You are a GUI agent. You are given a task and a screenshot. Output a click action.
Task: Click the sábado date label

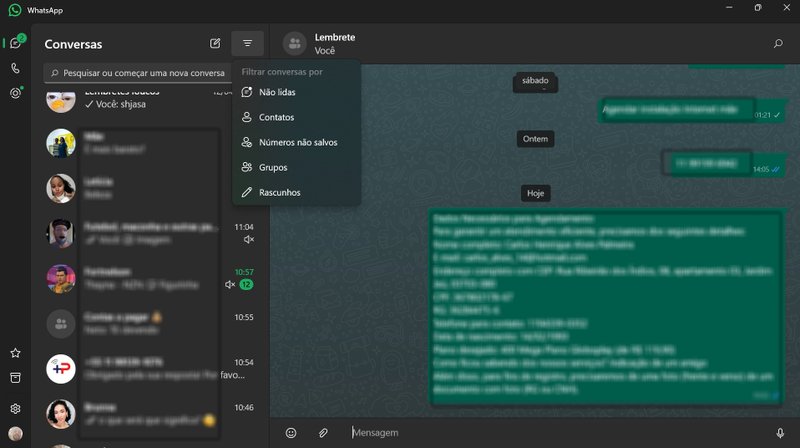click(535, 82)
